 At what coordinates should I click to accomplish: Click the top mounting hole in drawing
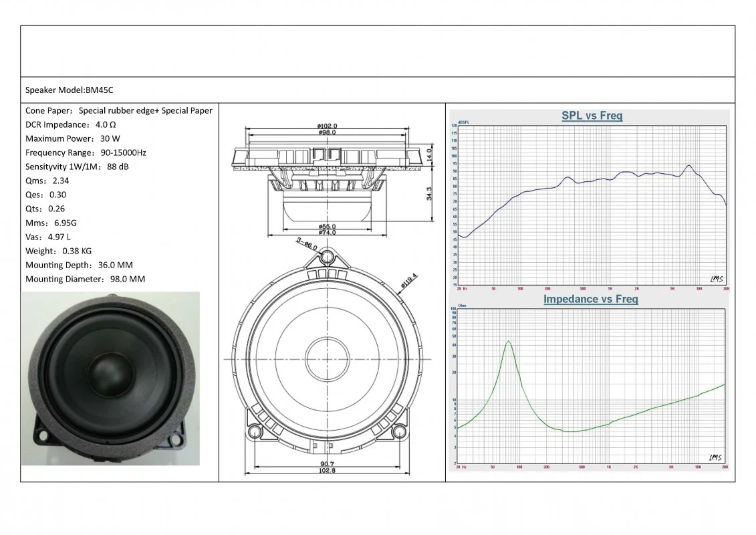tap(327, 257)
